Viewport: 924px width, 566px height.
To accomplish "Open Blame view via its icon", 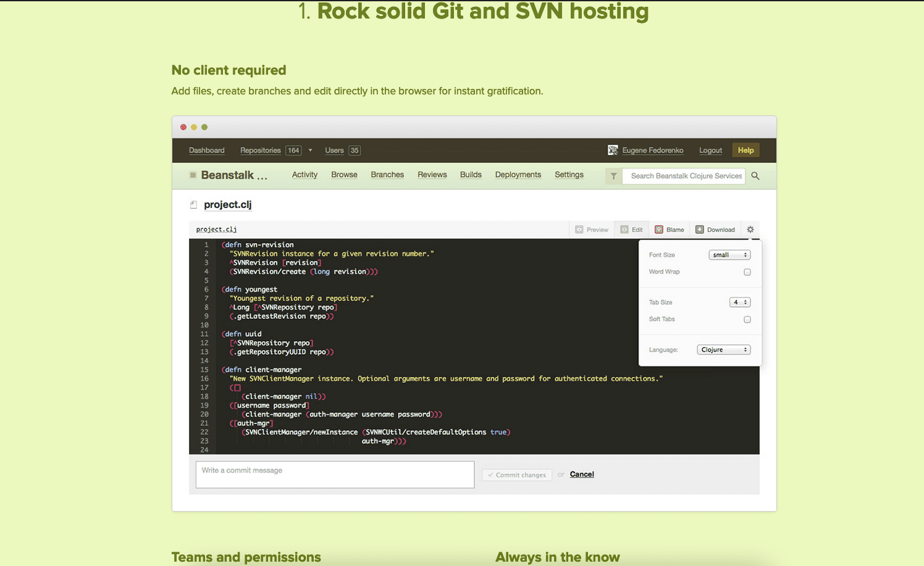I will [658, 229].
